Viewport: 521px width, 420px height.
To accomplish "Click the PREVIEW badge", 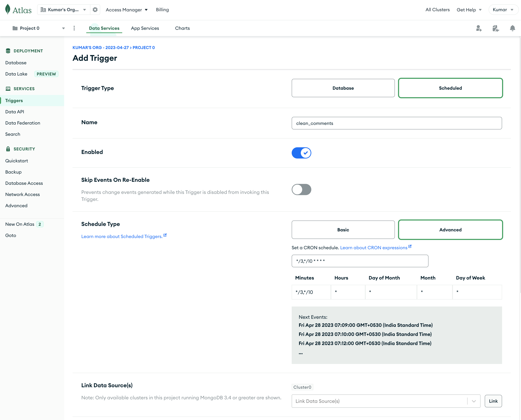I will coord(46,74).
